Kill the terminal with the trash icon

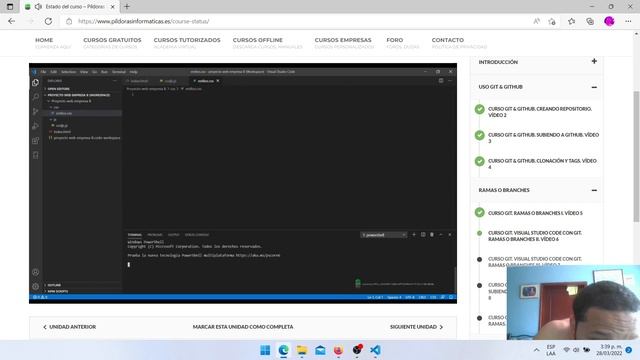(x=432, y=235)
